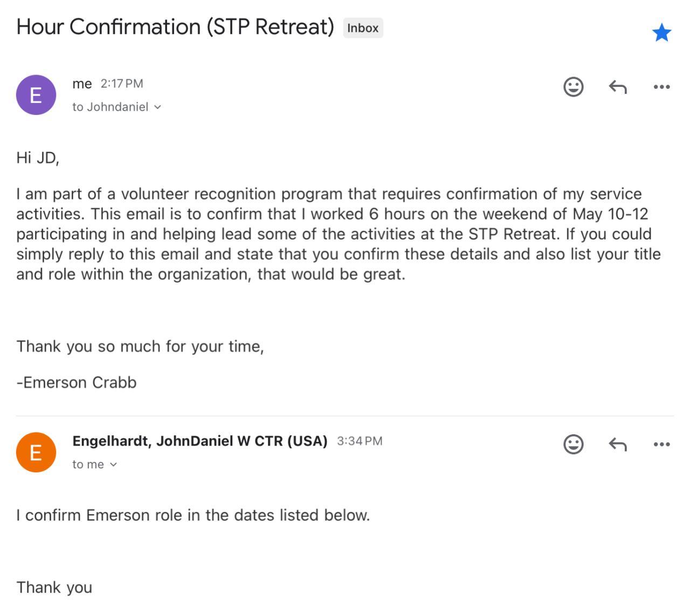This screenshot has height=616, width=690.
Task: Click the orange E sender avatar
Action: click(36, 453)
